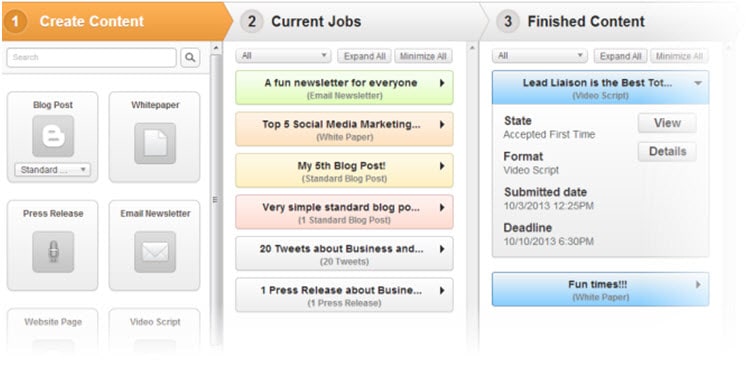The width and height of the screenshot is (746, 376).
Task: Open the Finished Content All filter dropdown
Action: point(540,56)
